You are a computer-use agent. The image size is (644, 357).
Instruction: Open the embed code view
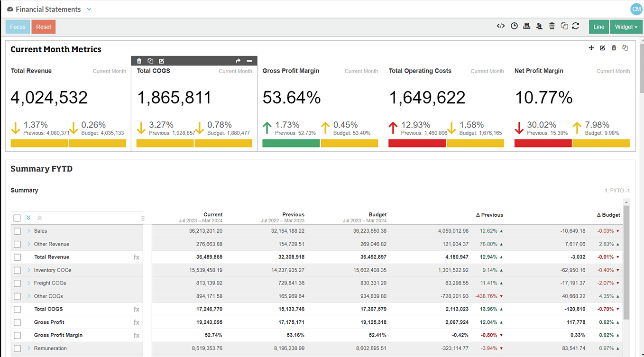[500, 26]
